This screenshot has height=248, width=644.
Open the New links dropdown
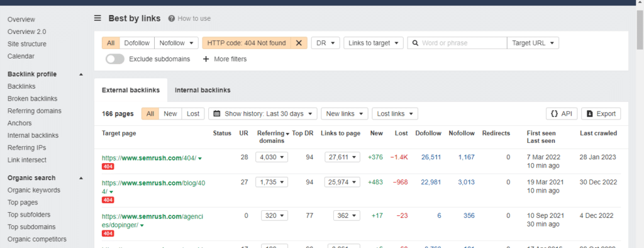coord(344,114)
